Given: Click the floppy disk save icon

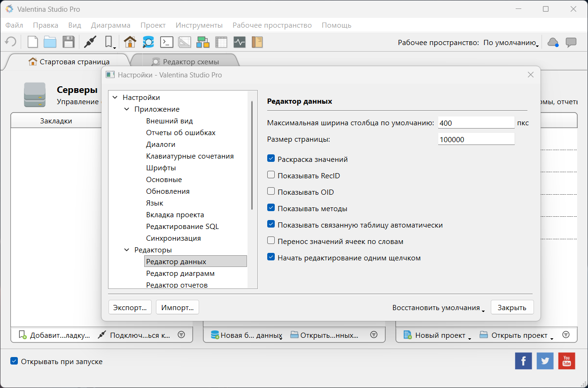Looking at the screenshot, I should click(x=69, y=42).
